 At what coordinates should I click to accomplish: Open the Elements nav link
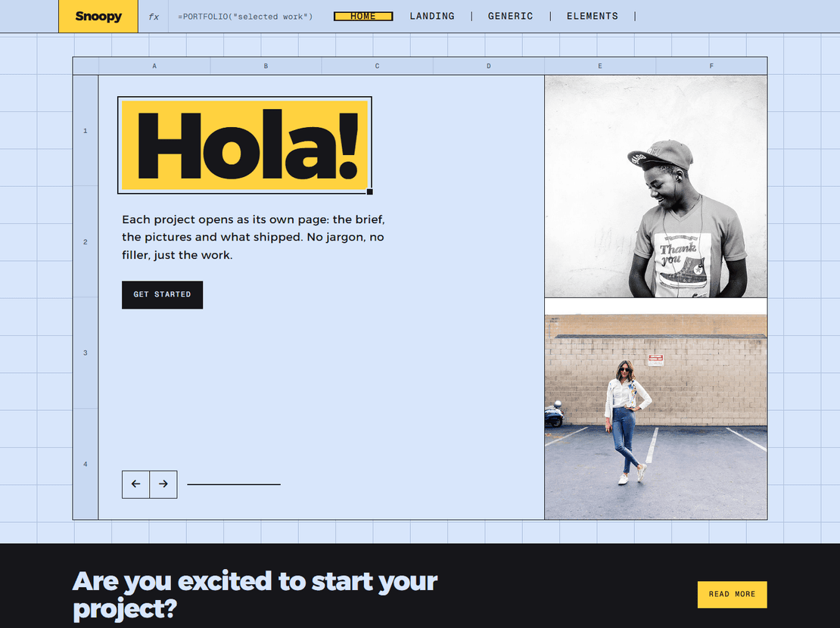593,16
